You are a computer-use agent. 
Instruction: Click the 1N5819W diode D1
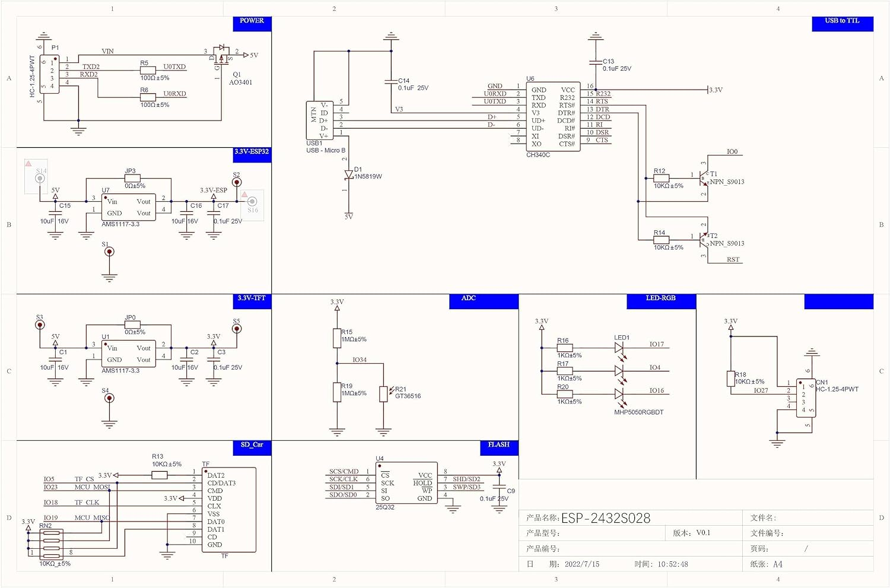coord(349,172)
